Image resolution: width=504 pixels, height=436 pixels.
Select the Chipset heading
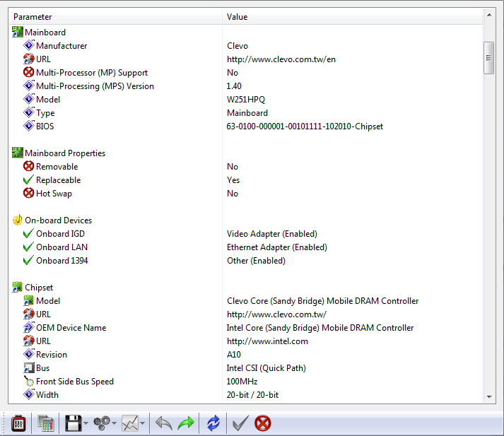coord(39,288)
